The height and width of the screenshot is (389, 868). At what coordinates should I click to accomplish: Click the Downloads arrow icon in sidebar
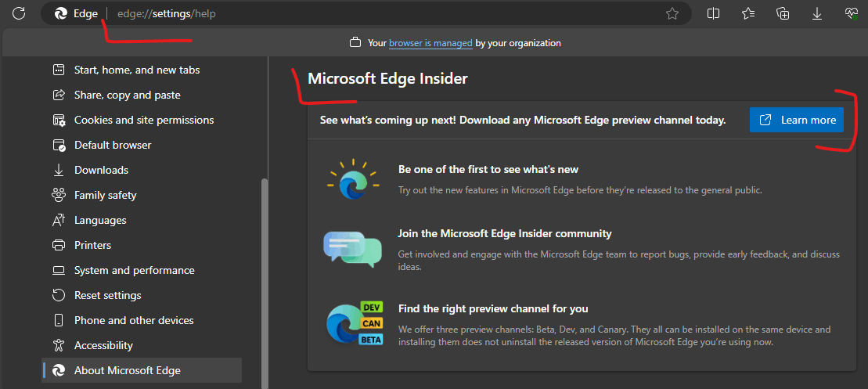point(59,171)
